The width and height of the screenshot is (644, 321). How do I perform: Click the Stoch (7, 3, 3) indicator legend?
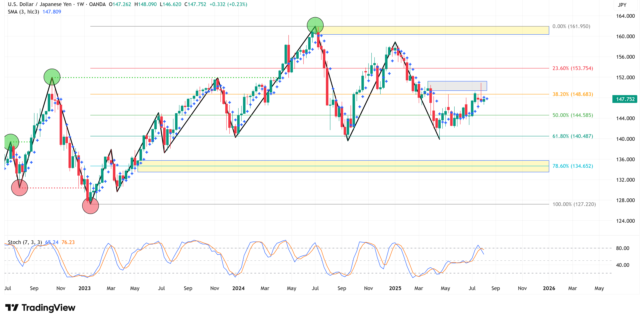click(x=25, y=242)
